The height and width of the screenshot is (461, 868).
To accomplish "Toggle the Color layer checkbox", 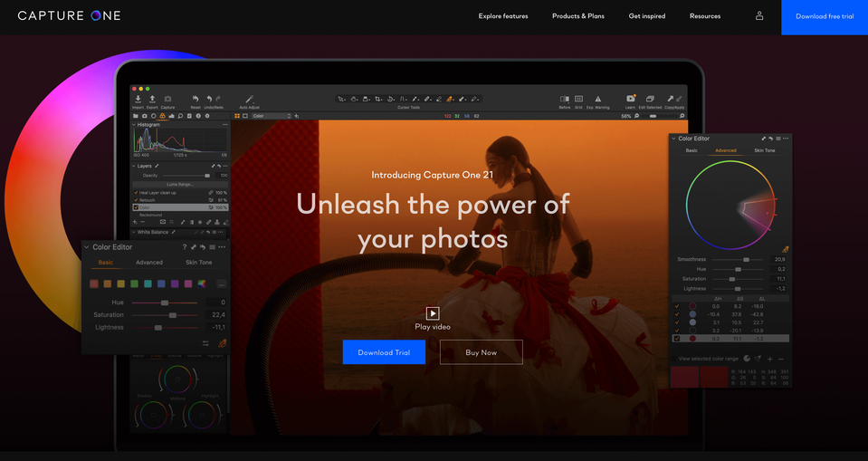I will (136, 207).
